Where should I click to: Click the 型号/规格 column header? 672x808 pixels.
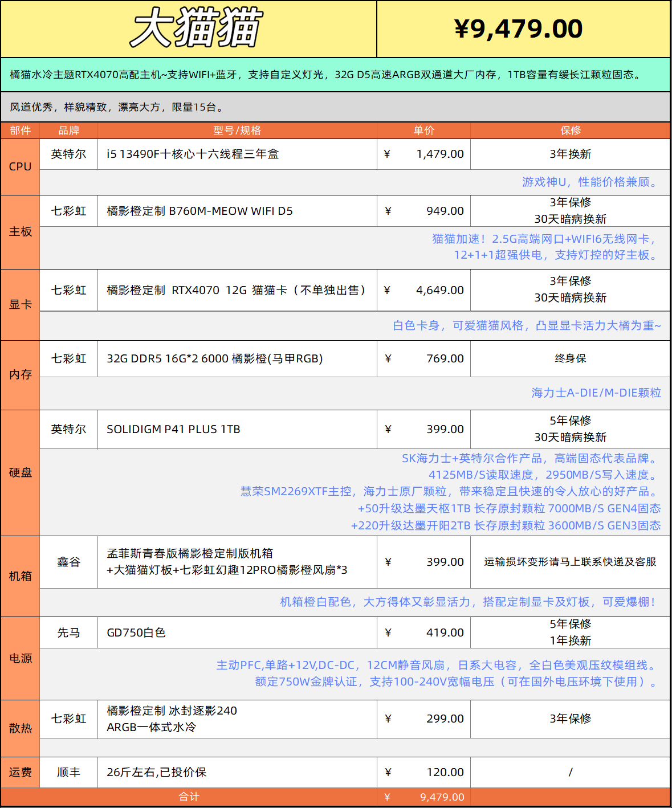pos(237,130)
